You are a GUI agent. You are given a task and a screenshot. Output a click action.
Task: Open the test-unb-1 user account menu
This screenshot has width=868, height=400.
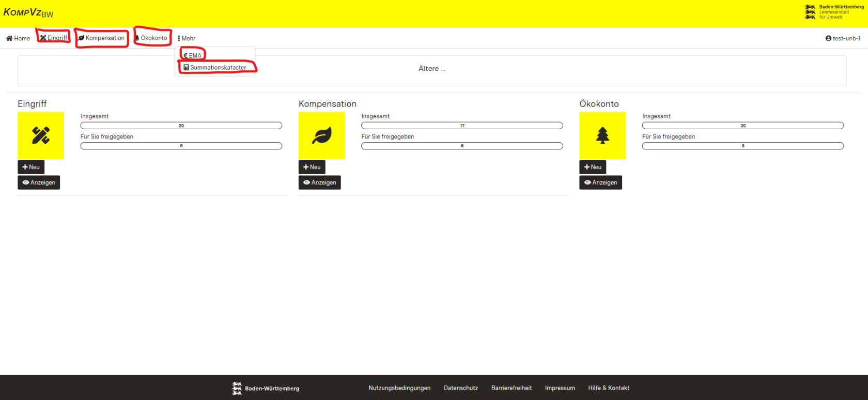[x=843, y=38]
